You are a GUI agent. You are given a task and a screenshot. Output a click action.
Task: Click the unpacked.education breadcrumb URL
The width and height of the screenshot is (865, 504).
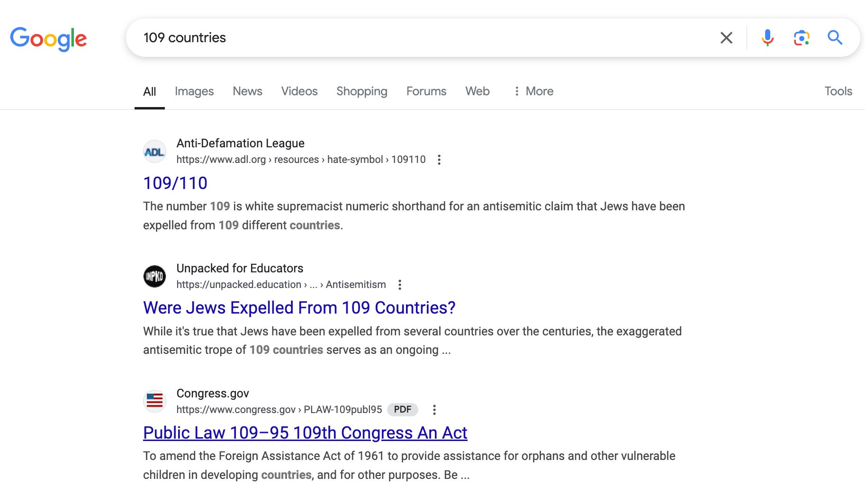click(281, 285)
